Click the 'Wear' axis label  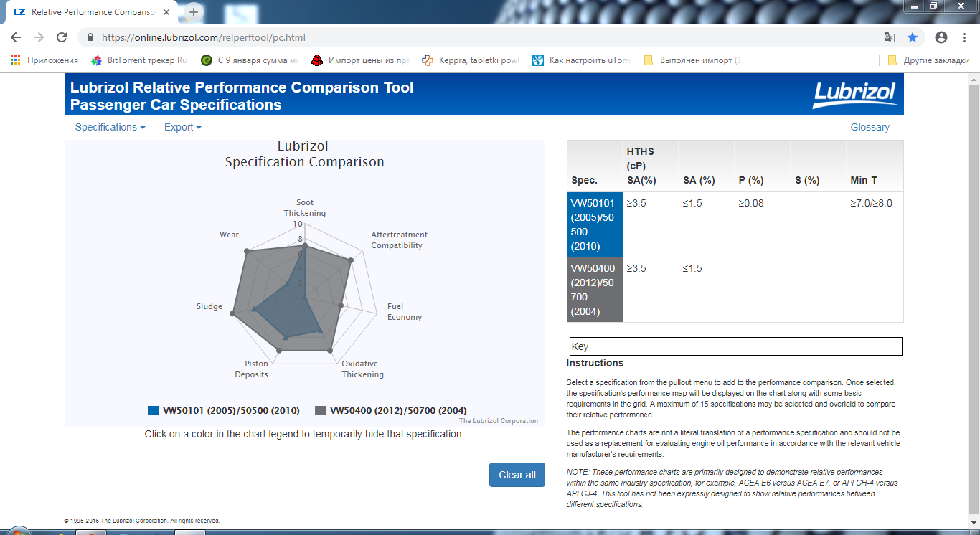coord(230,235)
